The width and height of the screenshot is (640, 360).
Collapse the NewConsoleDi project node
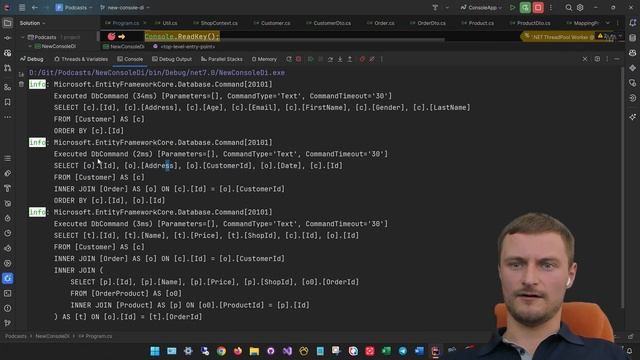tap(30, 47)
